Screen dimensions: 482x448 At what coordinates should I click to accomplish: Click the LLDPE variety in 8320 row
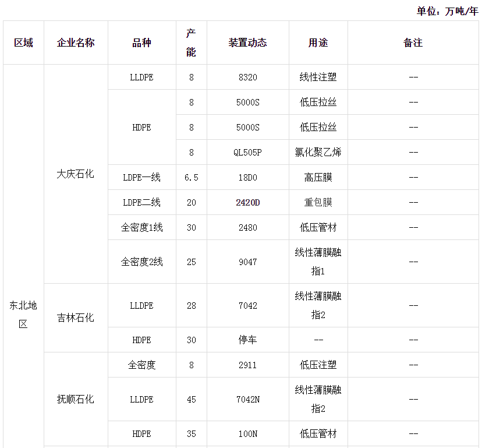point(141,77)
